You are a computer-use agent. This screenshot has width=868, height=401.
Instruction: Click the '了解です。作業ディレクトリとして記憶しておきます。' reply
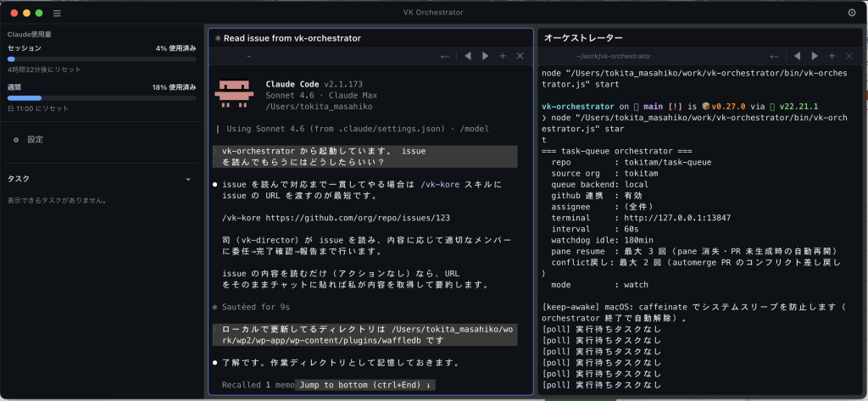tap(341, 363)
